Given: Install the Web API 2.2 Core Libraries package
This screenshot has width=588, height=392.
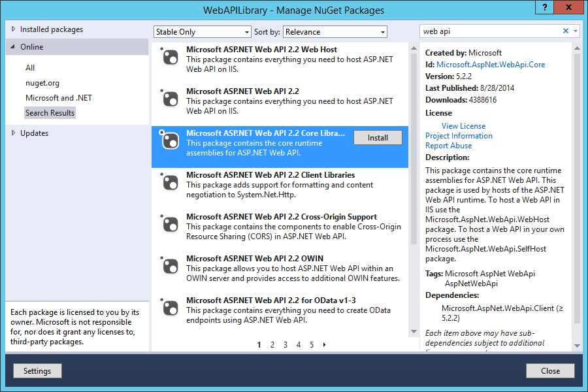Looking at the screenshot, I should pos(378,138).
